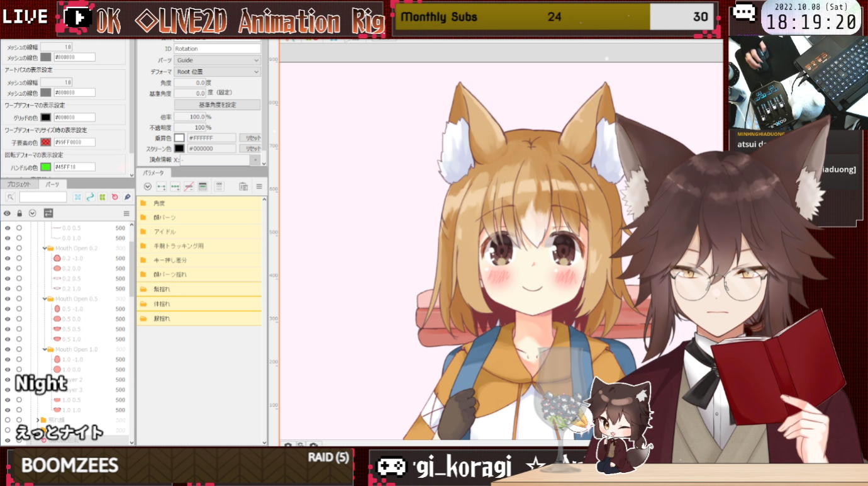Click the rotation deformer filter icon

(x=114, y=197)
